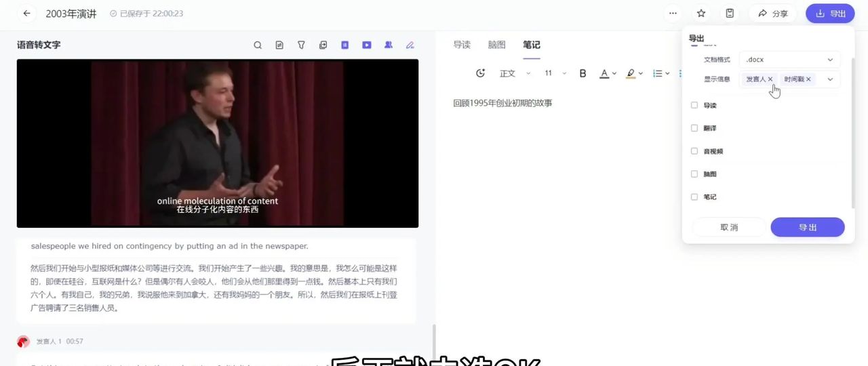The height and width of the screenshot is (366, 868).
Task: Switch to the 导读 tab
Action: pyautogui.click(x=462, y=45)
